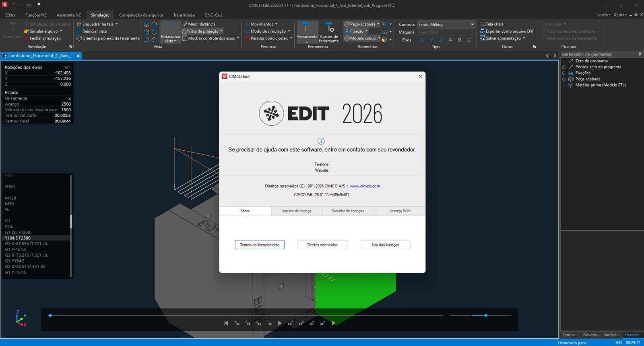The height and width of the screenshot is (346, 644).
Task: Toggle X axis button
Action: pyautogui.click(x=422, y=40)
